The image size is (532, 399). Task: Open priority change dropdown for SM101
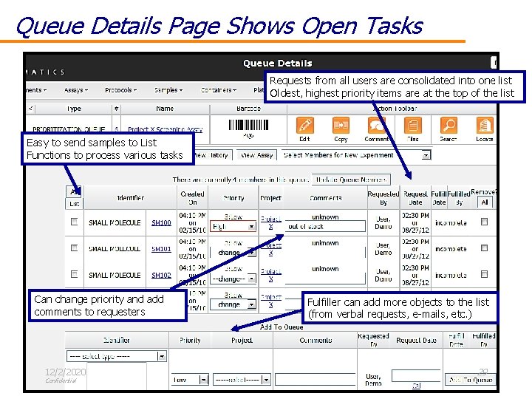point(233,253)
